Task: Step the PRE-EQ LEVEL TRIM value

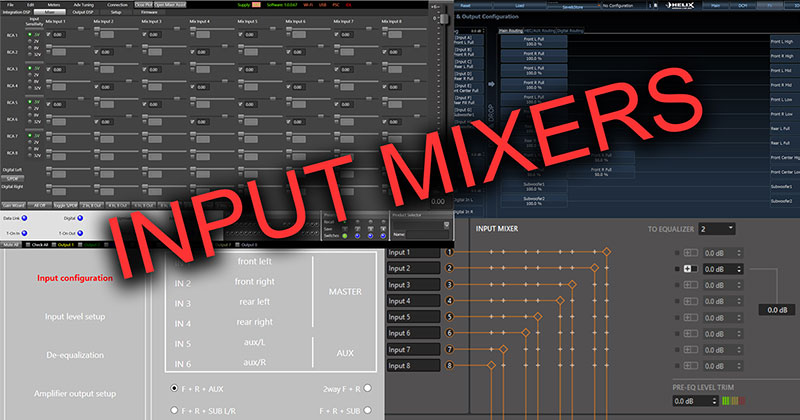Action: pyautogui.click(x=714, y=401)
